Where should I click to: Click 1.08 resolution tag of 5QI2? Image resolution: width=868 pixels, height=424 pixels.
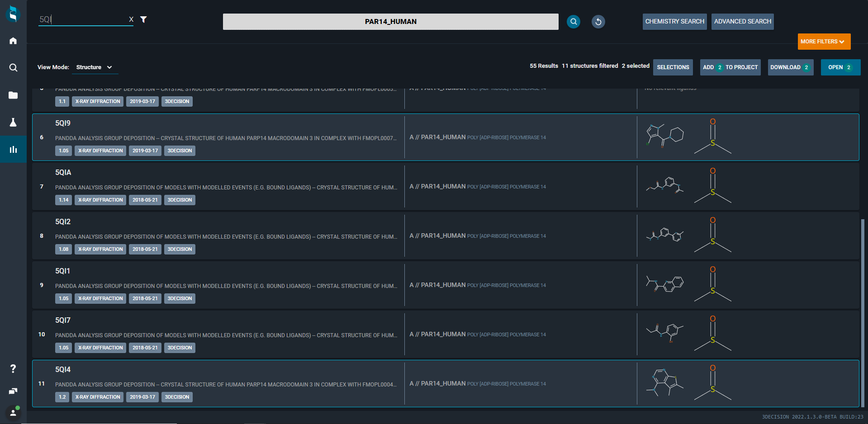[64, 249]
